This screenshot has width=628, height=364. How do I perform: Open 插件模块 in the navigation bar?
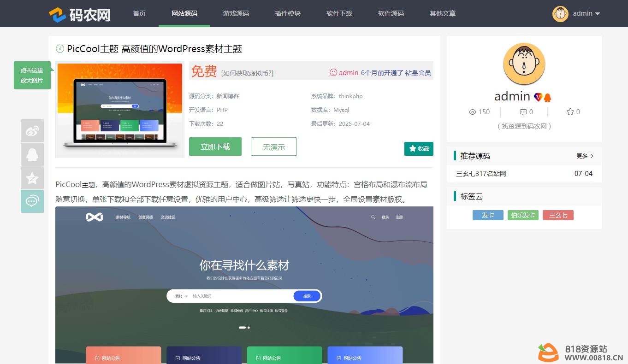pyautogui.click(x=288, y=13)
